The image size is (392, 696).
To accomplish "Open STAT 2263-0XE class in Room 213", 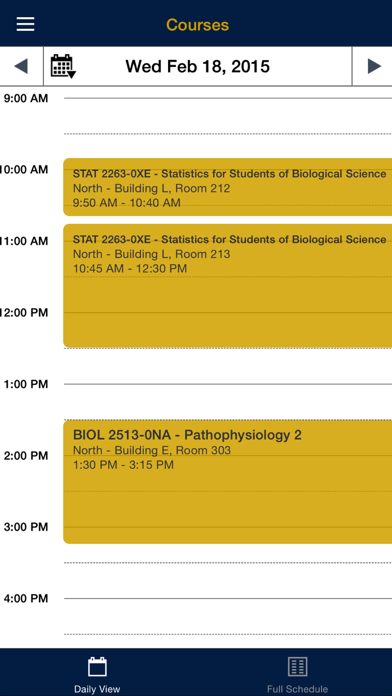I will [227, 285].
